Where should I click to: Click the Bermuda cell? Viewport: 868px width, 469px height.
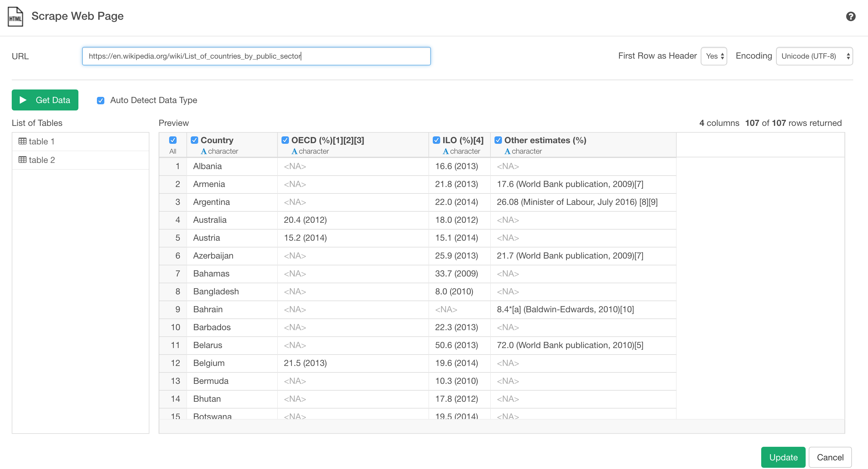[x=232, y=381]
